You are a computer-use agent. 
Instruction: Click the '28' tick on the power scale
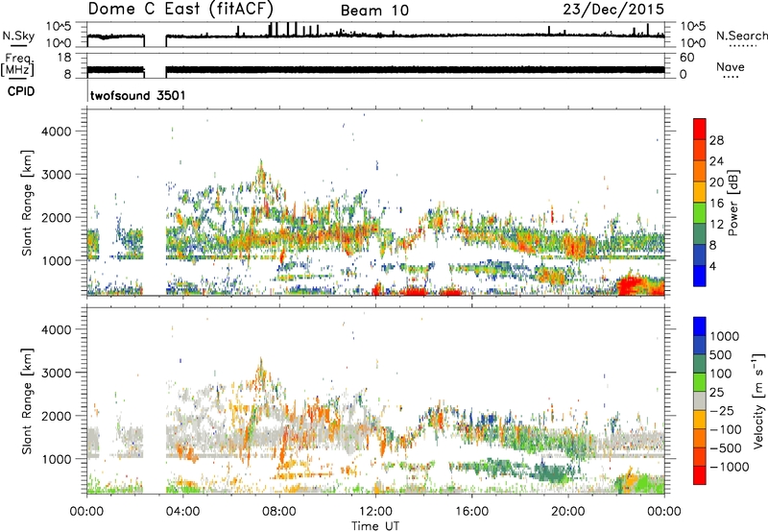[716, 140]
